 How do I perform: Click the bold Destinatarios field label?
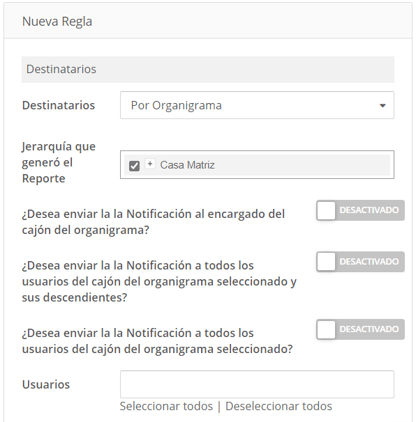tap(59, 105)
